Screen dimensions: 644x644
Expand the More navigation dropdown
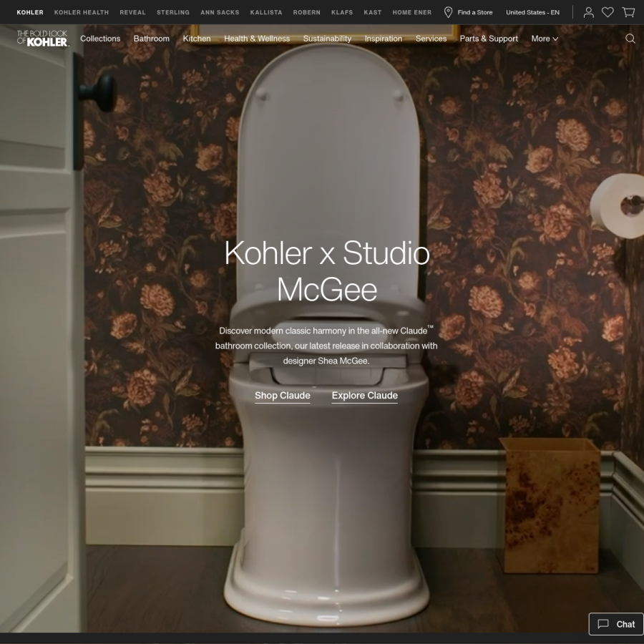tap(545, 39)
